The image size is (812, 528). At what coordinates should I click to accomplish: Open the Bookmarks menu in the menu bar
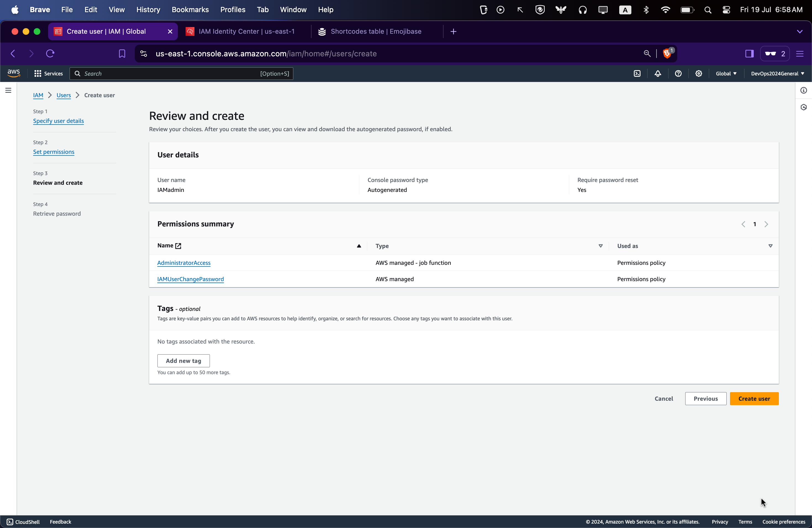[190, 10]
